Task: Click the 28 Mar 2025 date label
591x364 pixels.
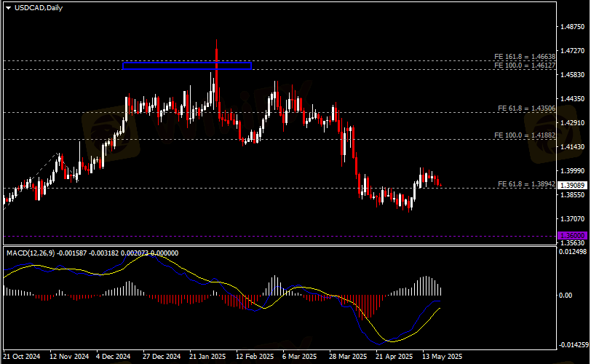Action: coord(347,356)
